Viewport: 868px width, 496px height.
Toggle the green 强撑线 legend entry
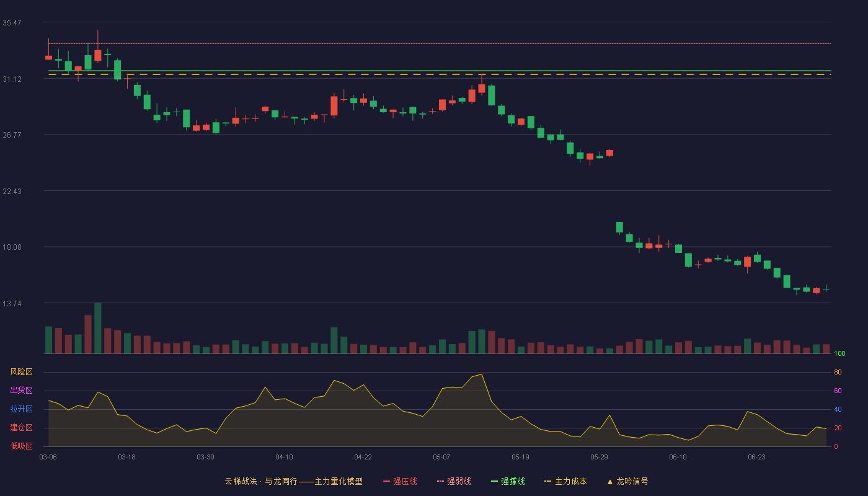[508, 481]
